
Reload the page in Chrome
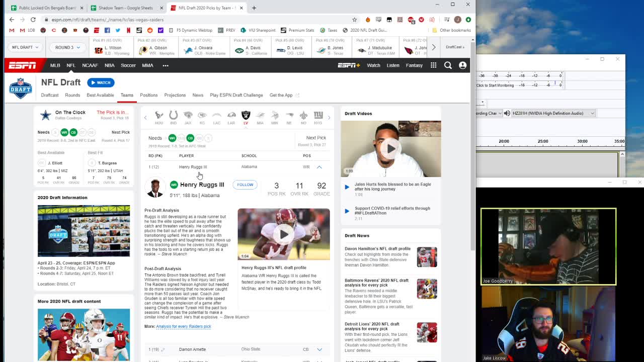pyautogui.click(x=33, y=20)
